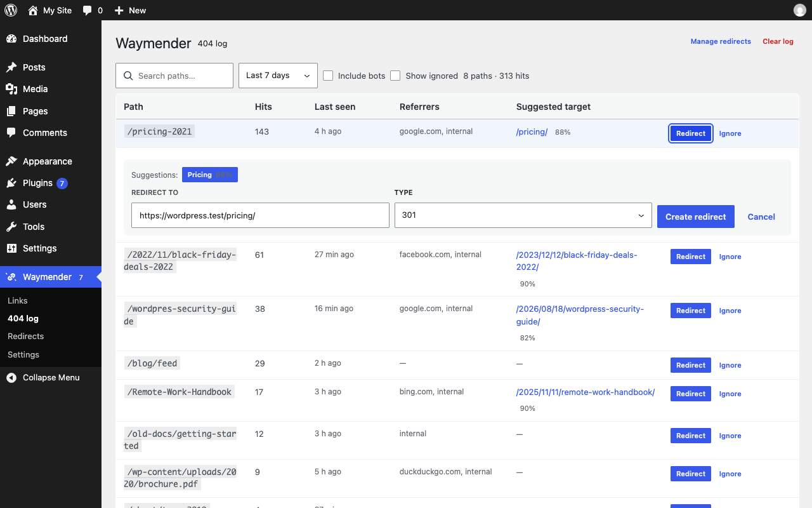
Task: Open the Last 7 days dropdown
Action: 278,76
